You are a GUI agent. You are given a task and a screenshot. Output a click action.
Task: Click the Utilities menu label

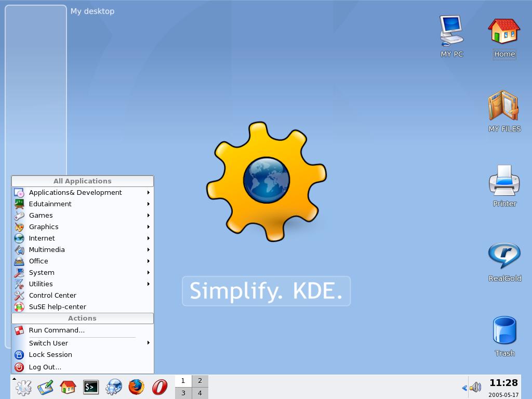click(x=41, y=284)
